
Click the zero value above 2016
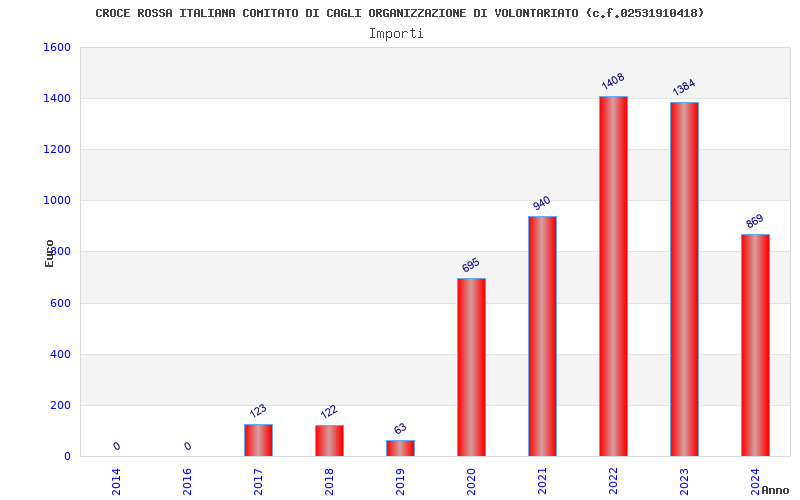(x=187, y=446)
